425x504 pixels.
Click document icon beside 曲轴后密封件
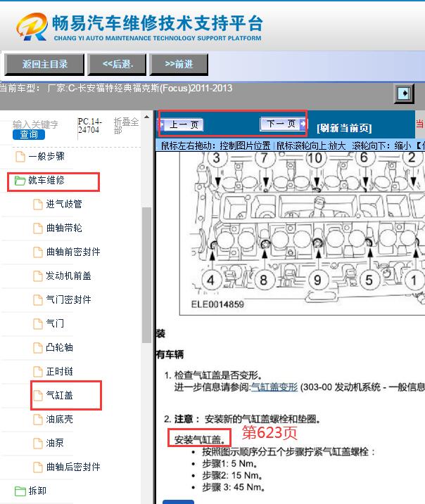tap(38, 467)
